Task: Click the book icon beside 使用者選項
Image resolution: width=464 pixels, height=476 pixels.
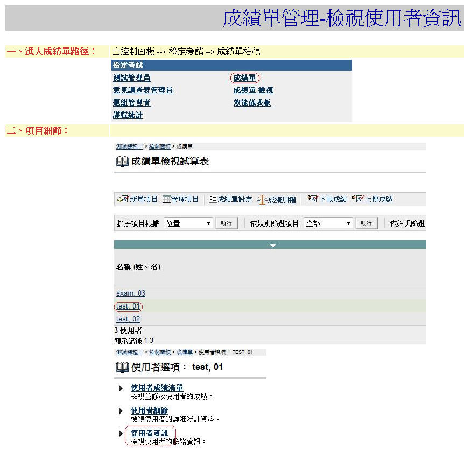Action: 122,367
